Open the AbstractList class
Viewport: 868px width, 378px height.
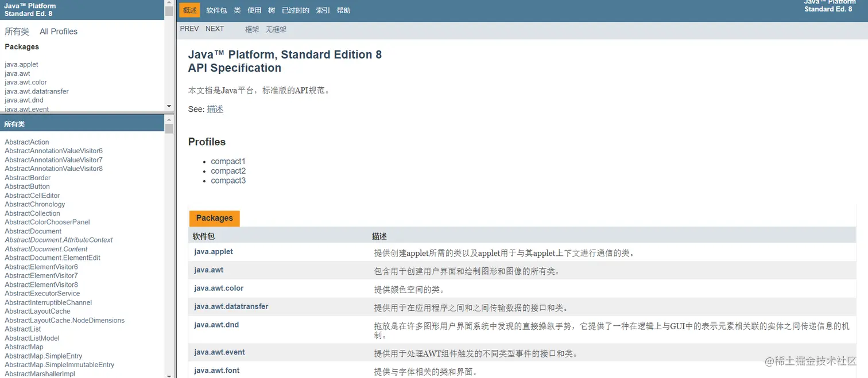click(x=23, y=329)
